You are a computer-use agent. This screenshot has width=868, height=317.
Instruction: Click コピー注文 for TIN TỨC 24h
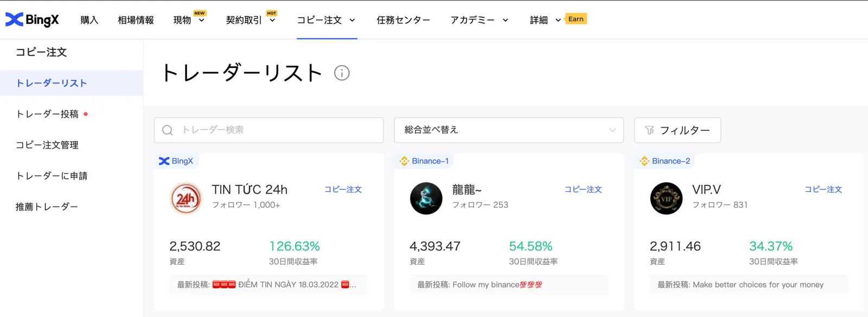(x=343, y=189)
